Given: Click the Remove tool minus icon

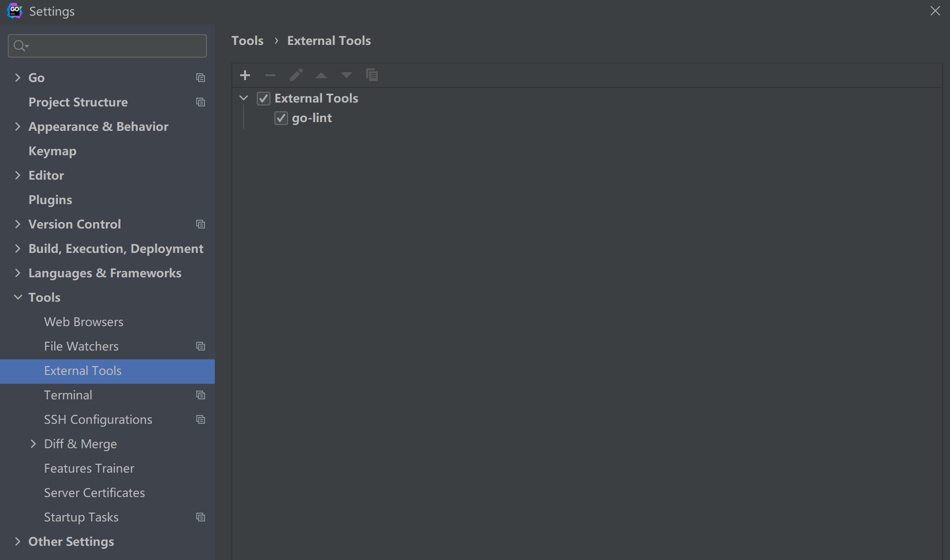Looking at the screenshot, I should tap(270, 75).
